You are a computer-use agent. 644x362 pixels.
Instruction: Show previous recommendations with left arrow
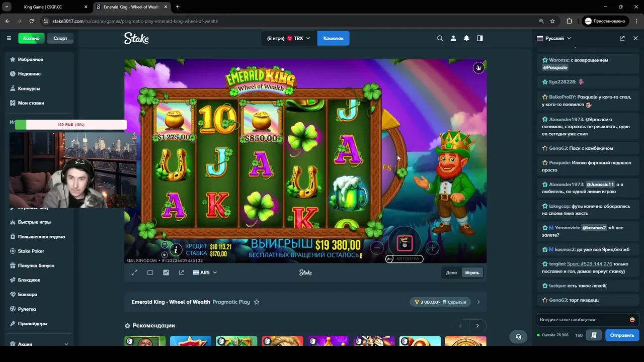click(460, 326)
